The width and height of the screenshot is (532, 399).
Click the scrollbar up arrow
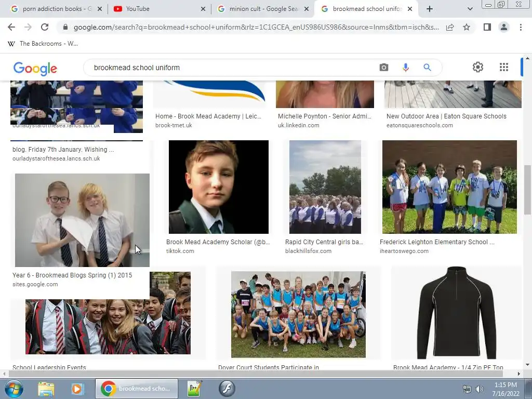pos(527,58)
